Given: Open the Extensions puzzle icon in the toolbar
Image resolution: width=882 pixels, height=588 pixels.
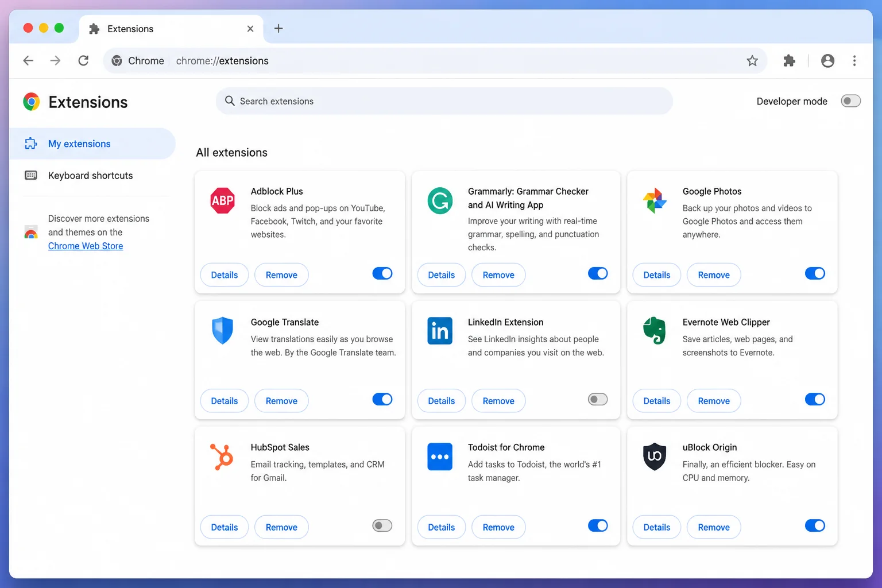Looking at the screenshot, I should coord(790,60).
